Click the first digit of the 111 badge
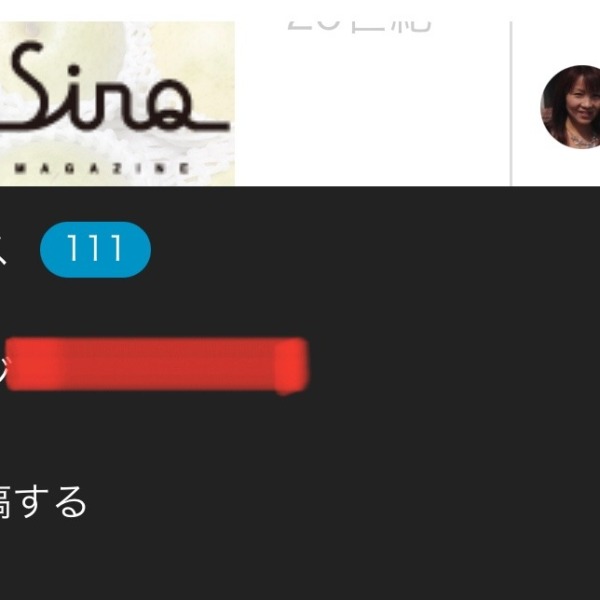Viewport: 600px width, 600px height. point(72,248)
